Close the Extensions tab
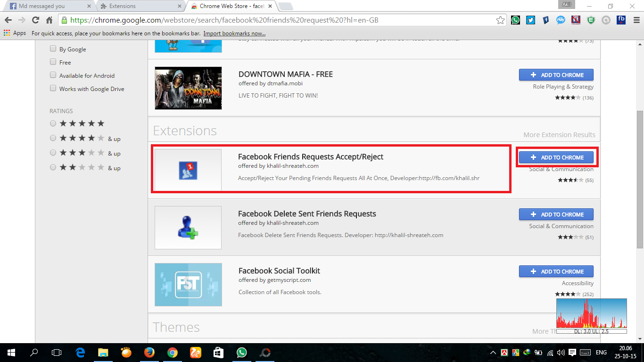The width and height of the screenshot is (644, 362). point(179,7)
